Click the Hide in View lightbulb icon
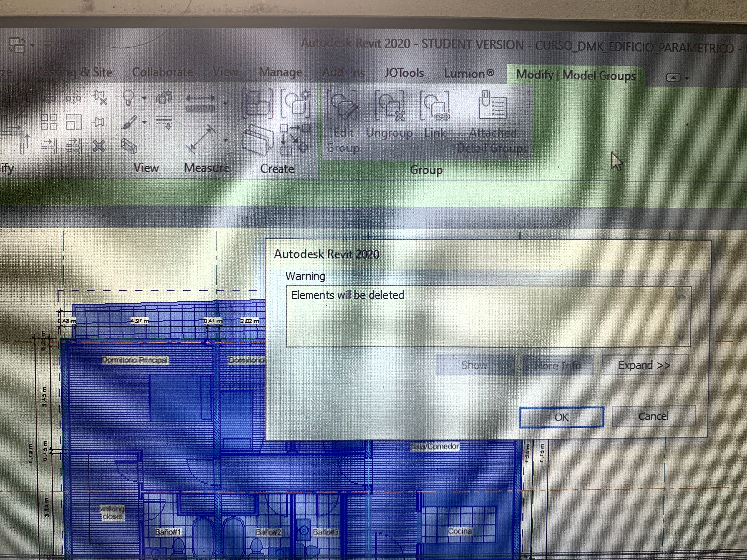747x560 pixels. coord(128,98)
